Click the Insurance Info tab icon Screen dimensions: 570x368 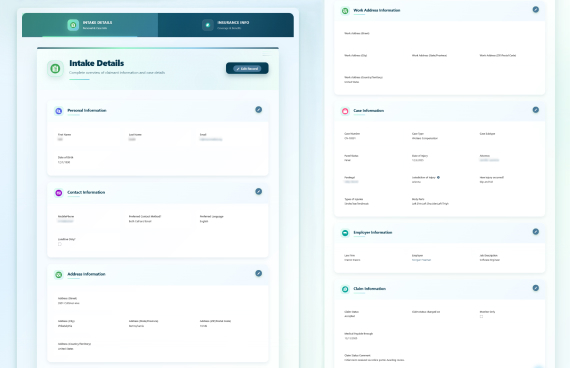click(x=208, y=25)
